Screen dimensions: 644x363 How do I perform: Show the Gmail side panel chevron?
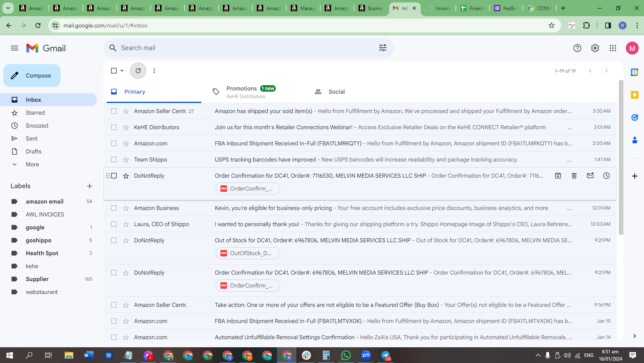pos(635,336)
